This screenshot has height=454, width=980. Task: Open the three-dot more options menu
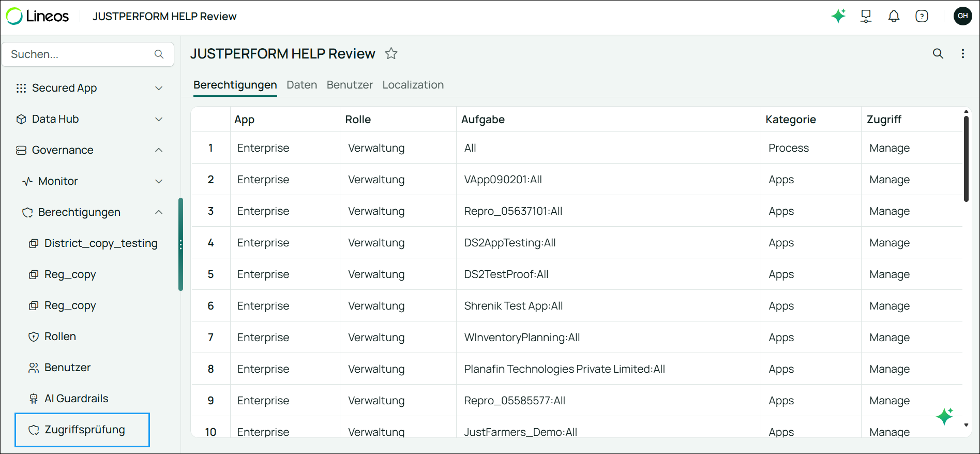click(962, 53)
